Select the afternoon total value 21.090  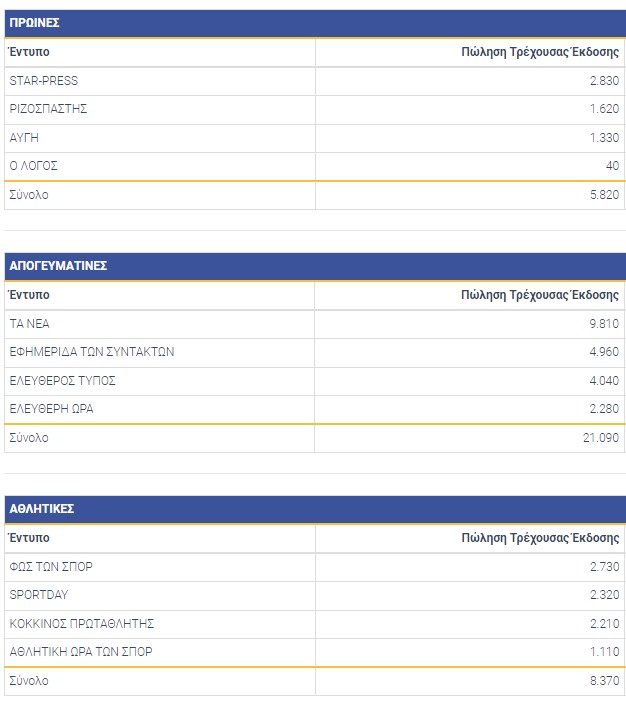tap(601, 438)
